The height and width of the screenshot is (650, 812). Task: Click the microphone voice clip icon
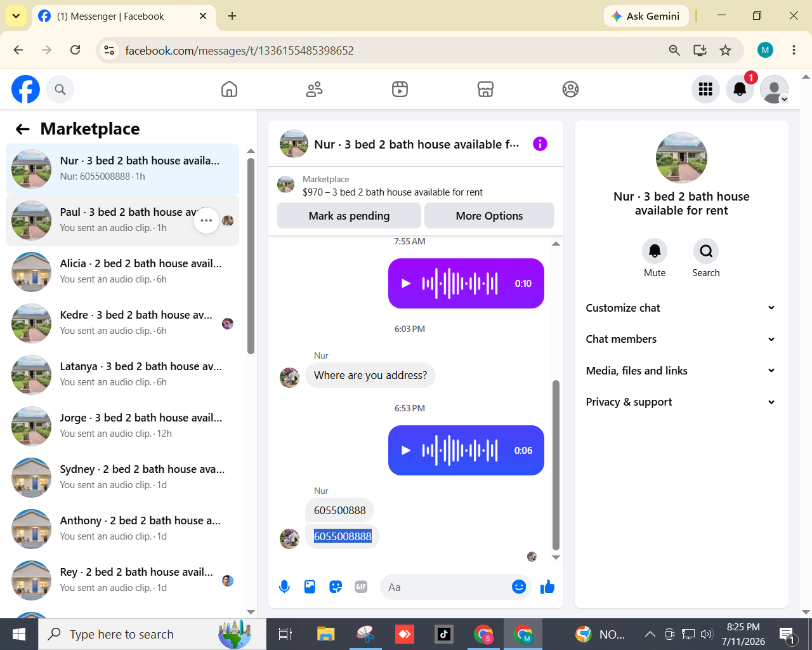point(284,587)
